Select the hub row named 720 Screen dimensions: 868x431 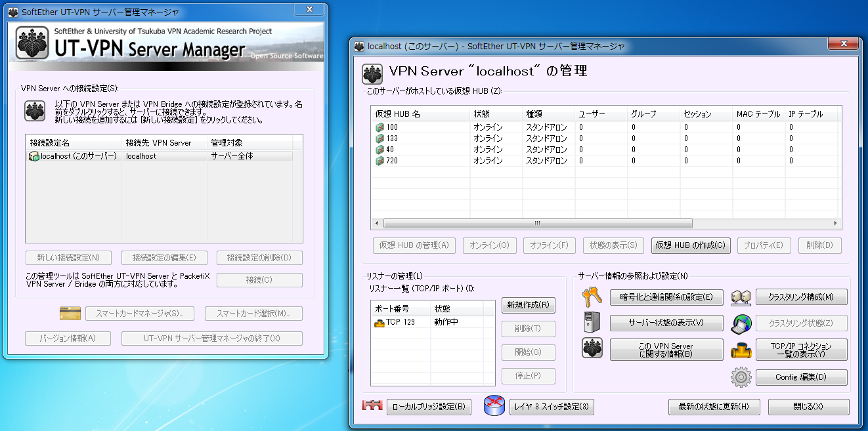tap(605, 161)
